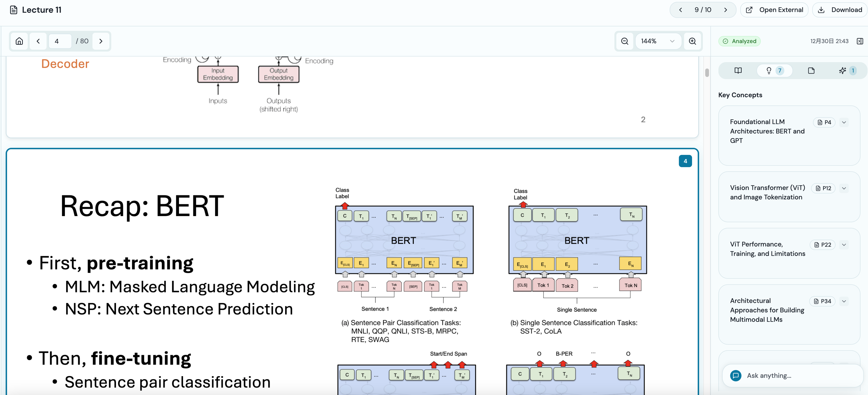
Task: Expand Vision Transformer and Image Tokenization card
Action: coord(844,188)
